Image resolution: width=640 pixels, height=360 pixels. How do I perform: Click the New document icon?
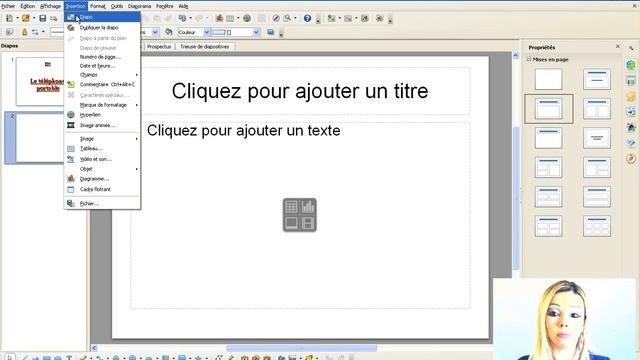pyautogui.click(x=9, y=18)
